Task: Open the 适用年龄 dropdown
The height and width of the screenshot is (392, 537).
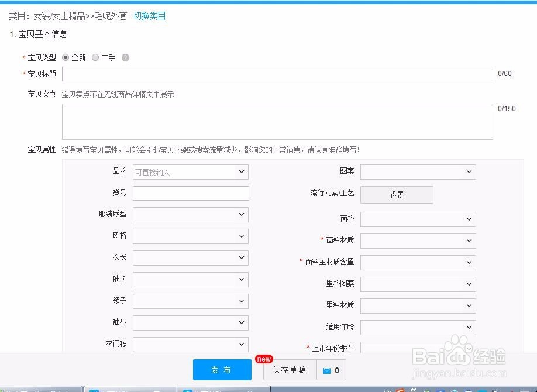Action: point(418,327)
